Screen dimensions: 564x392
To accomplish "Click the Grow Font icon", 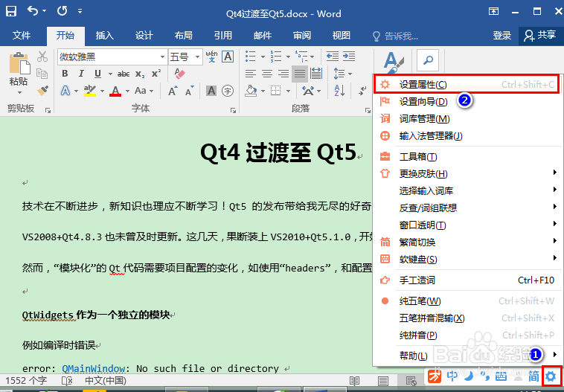I will (x=173, y=91).
